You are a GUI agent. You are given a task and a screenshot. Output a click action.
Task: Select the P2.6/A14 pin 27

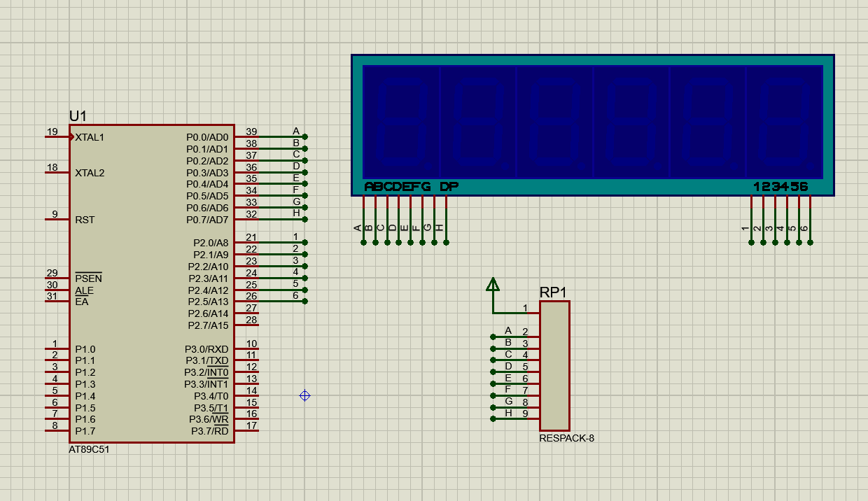(x=246, y=313)
